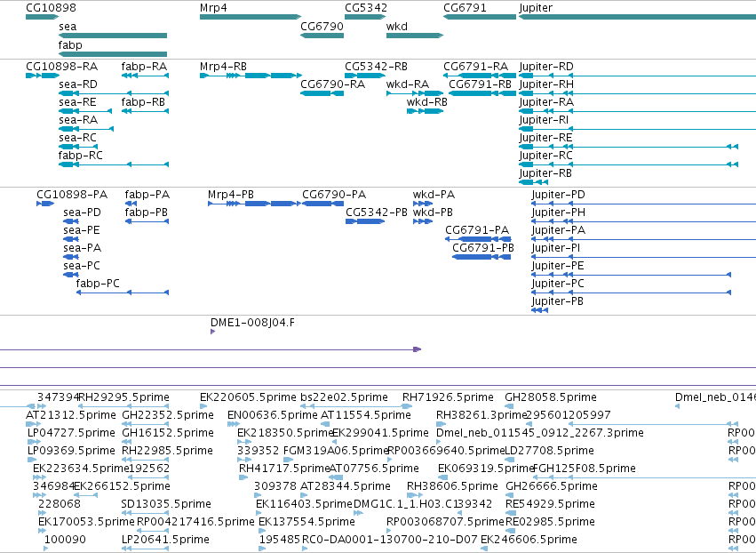Click the Mrp4 gene bar
Screen dimensions: 756x553
[x=251, y=17]
